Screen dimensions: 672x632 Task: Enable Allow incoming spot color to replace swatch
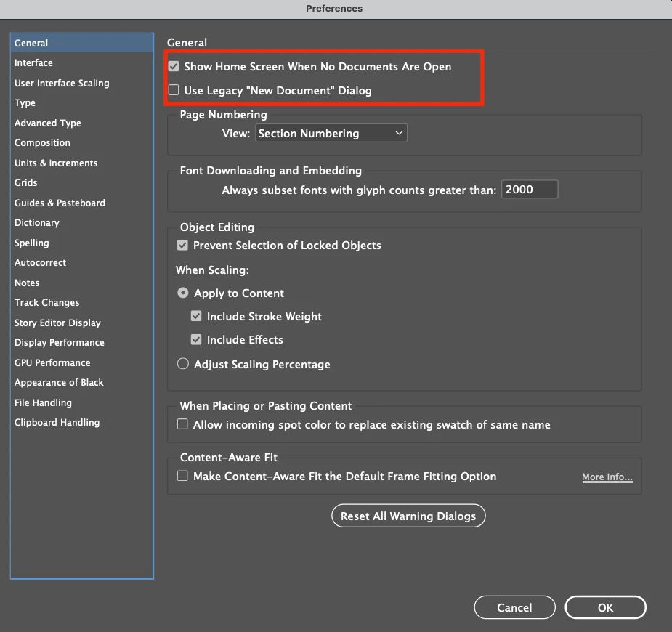(182, 424)
